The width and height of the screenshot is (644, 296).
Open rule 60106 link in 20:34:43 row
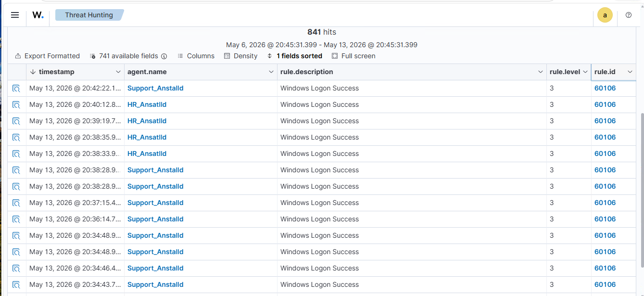pyautogui.click(x=605, y=284)
